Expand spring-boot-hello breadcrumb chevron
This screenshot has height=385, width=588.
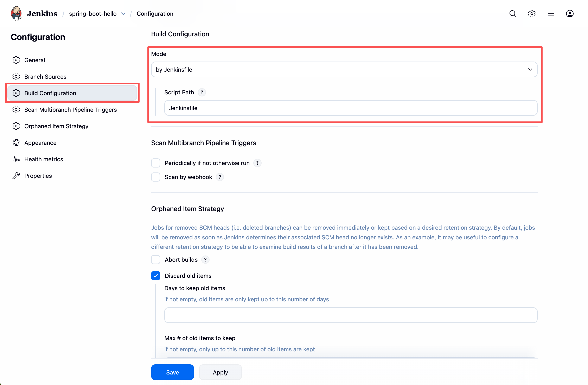point(123,14)
